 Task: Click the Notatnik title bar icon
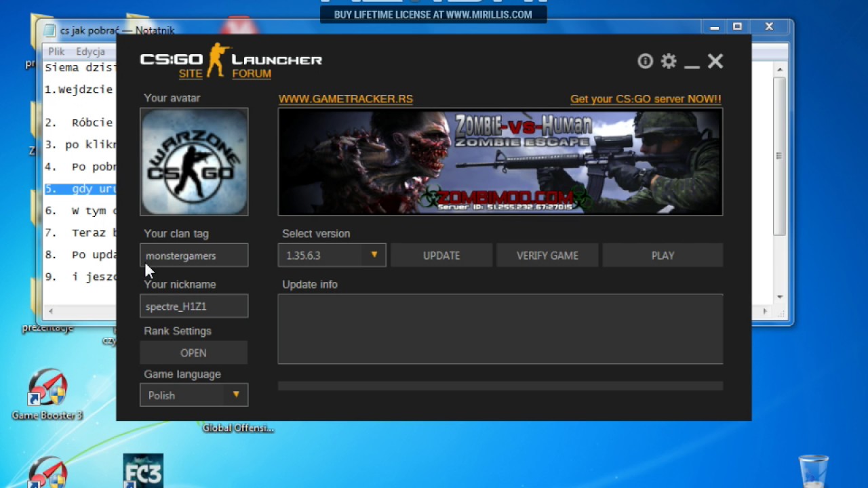50,30
